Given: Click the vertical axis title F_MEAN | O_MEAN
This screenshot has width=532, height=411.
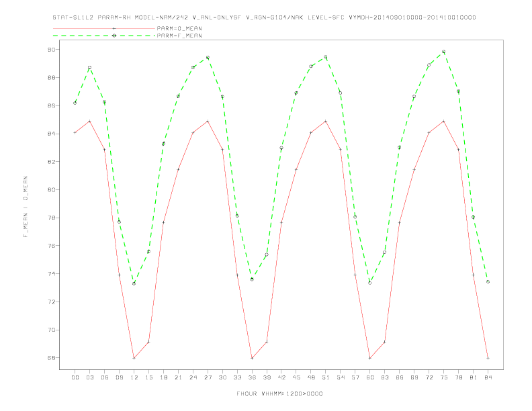Looking at the screenshot, I should [26, 207].
